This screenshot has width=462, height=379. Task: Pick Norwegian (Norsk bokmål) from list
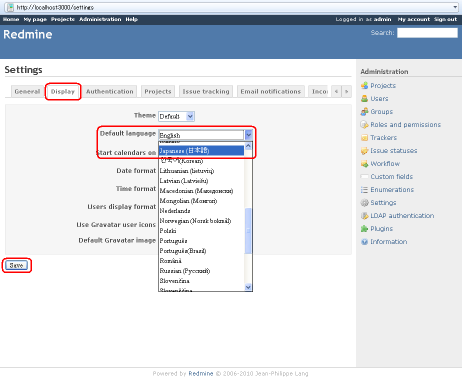pos(201,221)
